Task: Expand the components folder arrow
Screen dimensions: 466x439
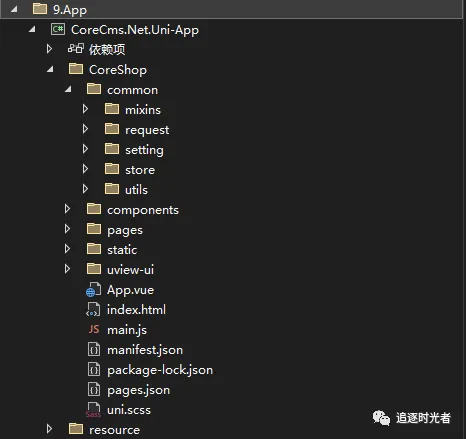Action: pos(67,209)
